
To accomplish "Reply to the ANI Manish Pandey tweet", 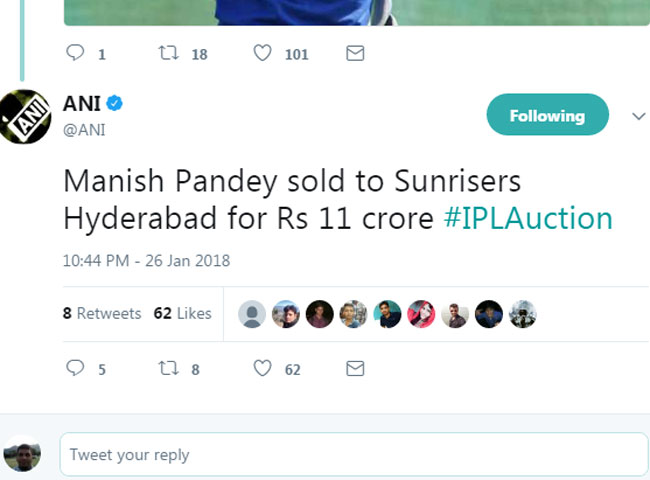I will pos(76,368).
